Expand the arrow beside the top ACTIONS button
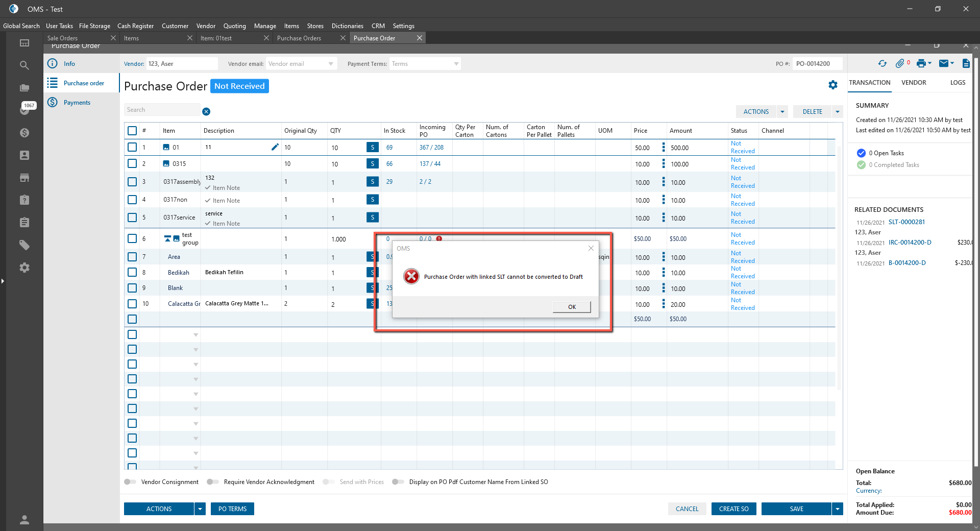The height and width of the screenshot is (531, 980). click(782, 112)
